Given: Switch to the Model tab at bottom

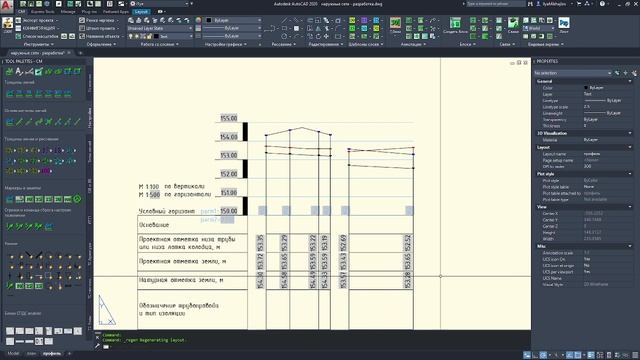Looking at the screenshot, I should (13, 353).
